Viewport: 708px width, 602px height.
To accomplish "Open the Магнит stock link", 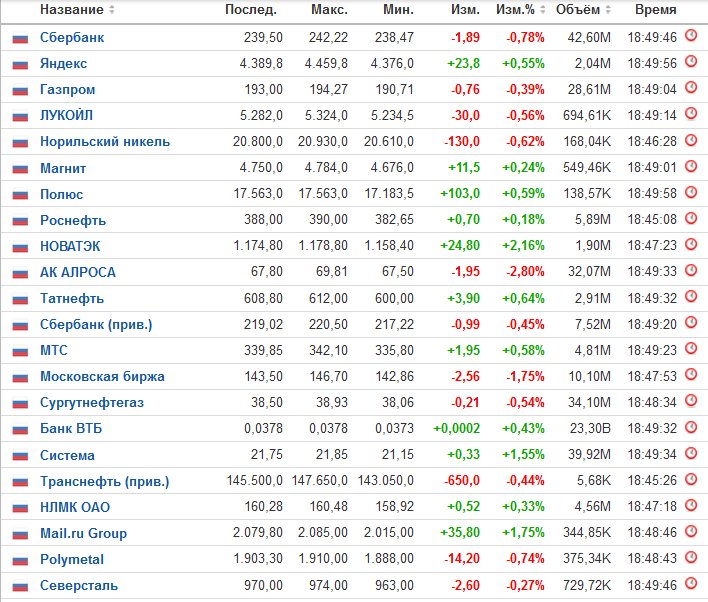I will coord(63,168).
